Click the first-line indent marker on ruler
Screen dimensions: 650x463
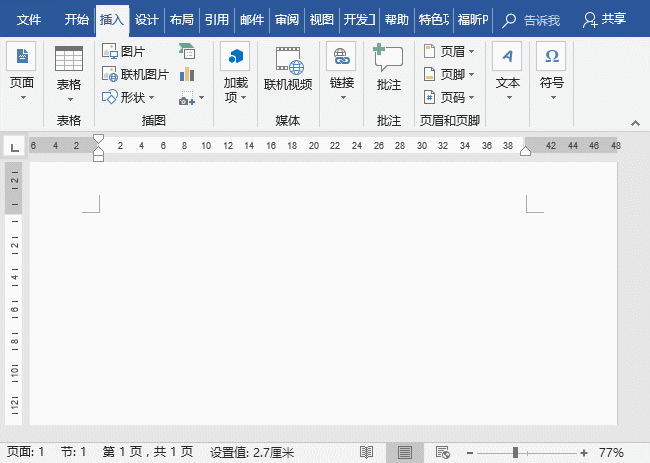(98, 138)
